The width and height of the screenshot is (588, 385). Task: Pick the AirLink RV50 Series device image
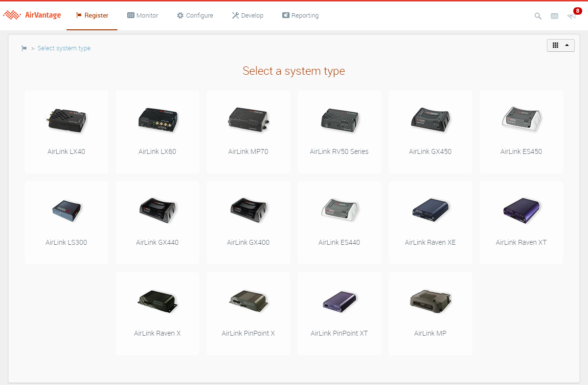339,120
